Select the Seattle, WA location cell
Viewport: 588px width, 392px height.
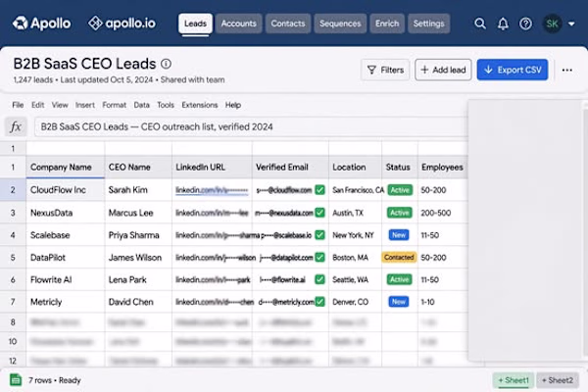[x=355, y=279]
